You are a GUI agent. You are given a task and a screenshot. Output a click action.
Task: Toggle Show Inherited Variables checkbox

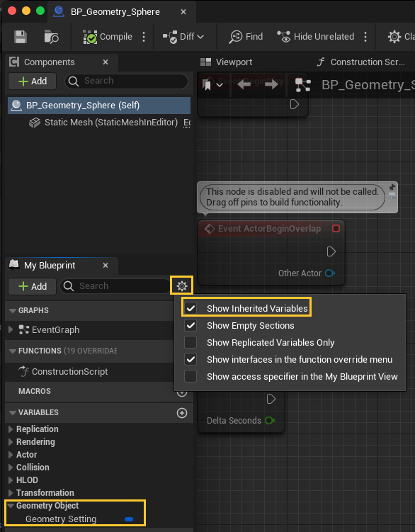pos(191,308)
